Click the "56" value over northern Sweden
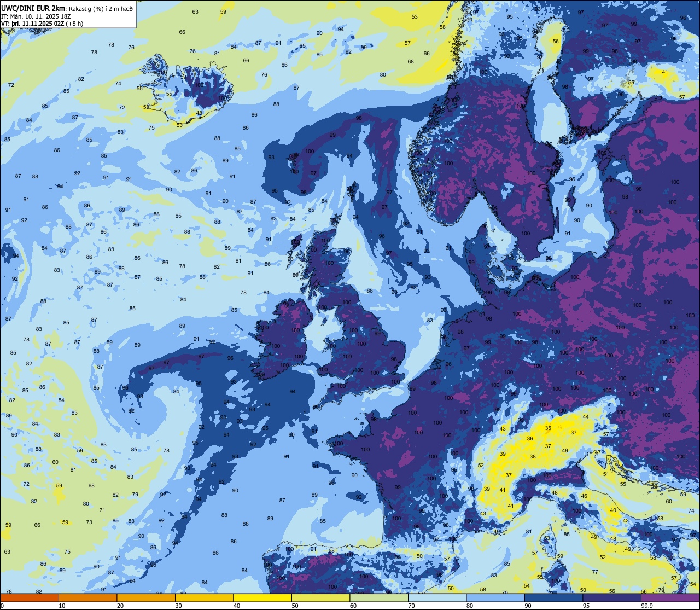 (x=556, y=42)
